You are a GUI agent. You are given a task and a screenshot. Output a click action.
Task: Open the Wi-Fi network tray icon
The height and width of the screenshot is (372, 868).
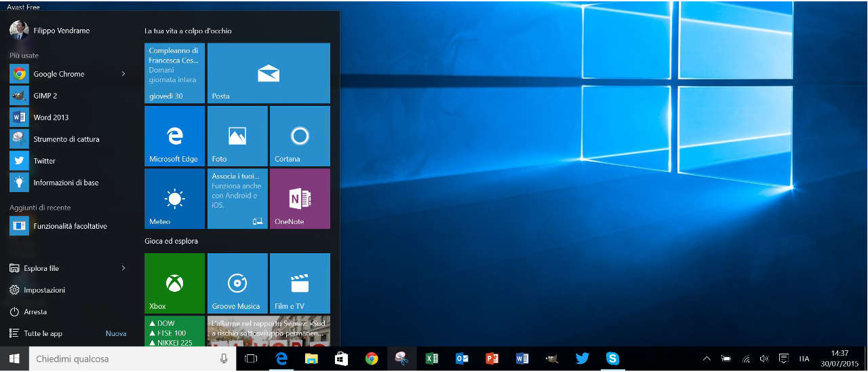tap(746, 358)
